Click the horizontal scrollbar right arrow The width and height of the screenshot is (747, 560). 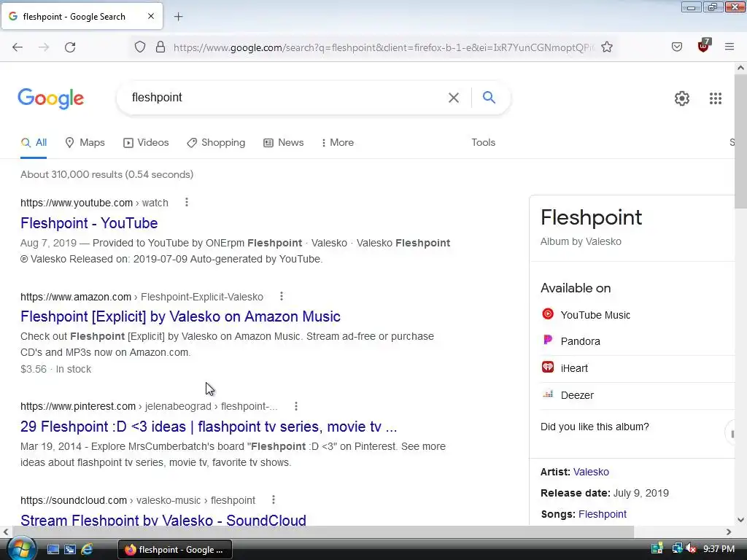coord(729,532)
